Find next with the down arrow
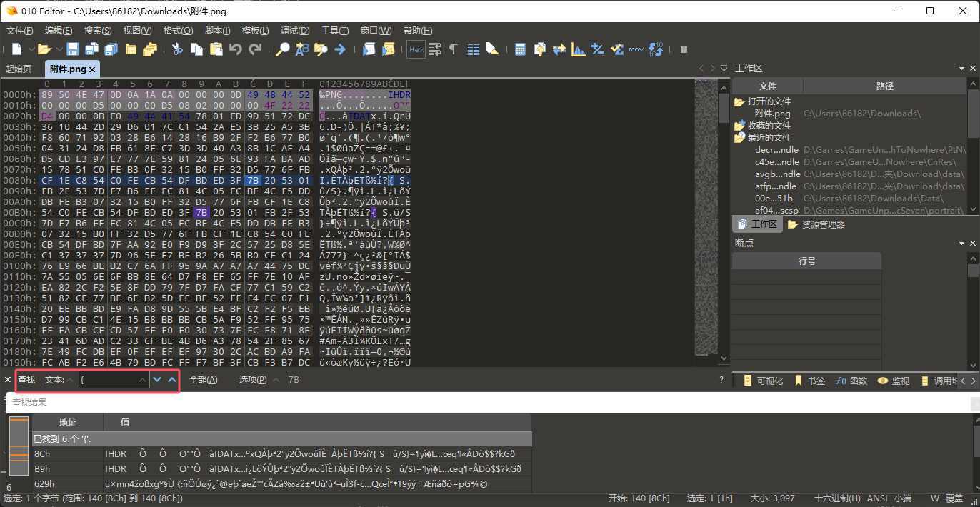980x507 pixels. tap(157, 380)
